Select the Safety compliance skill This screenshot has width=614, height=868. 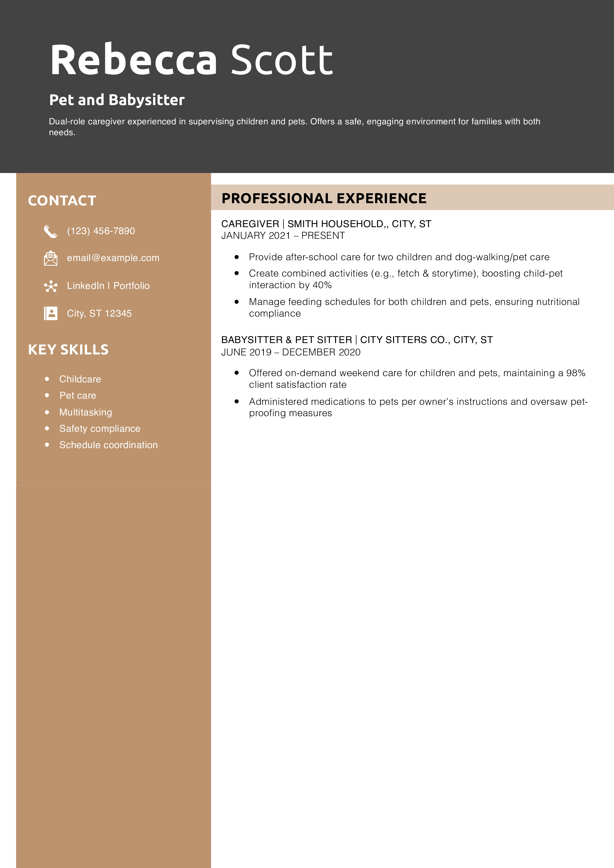click(x=100, y=428)
